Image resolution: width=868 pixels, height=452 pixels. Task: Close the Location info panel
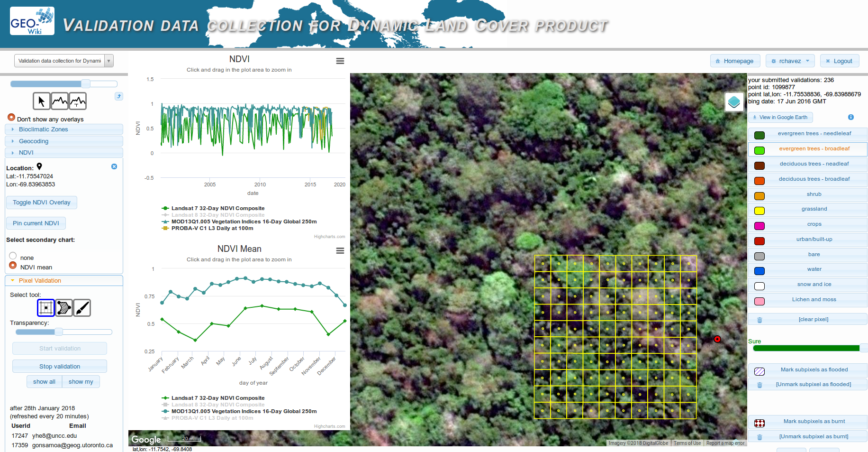coord(114,166)
